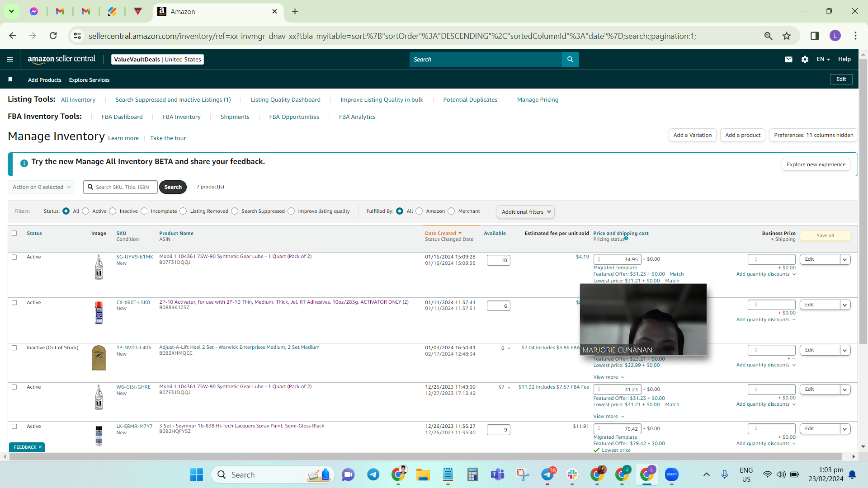Switch to the first Gmail pinned tab

point(60,11)
